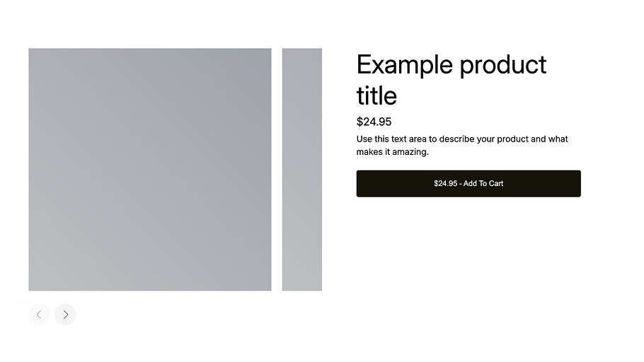Screen dimensions: 644x362
Task: Click the dark Add To Cart bar
Action: pyautogui.click(x=468, y=184)
